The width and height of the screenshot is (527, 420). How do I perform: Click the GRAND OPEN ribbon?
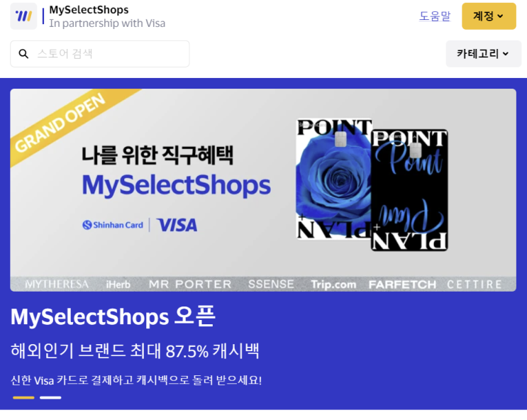tap(60, 123)
